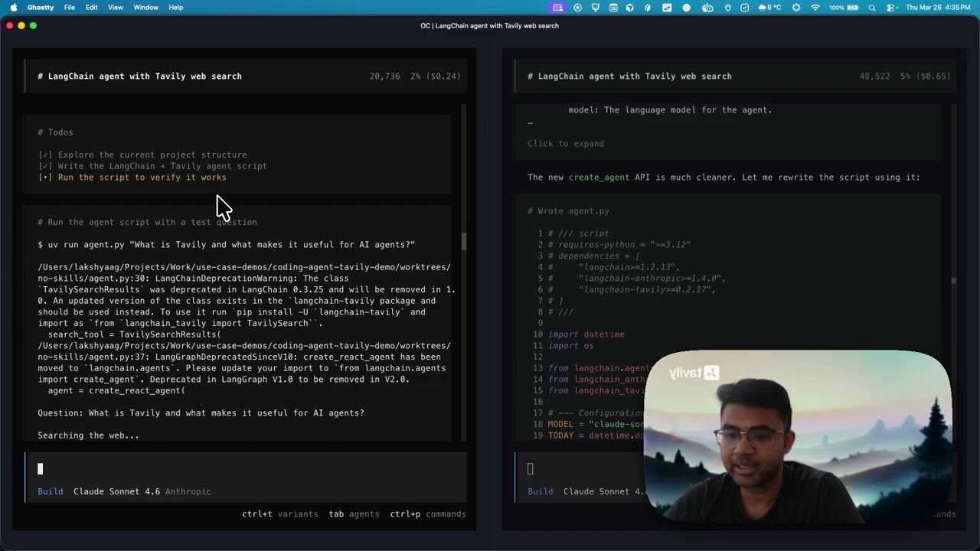
Task: Click the presenter webcam video overlay
Action: 797,438
